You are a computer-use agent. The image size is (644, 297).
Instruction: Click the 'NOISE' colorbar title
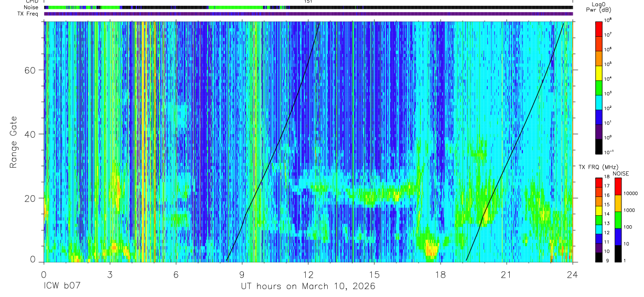tap(620, 173)
